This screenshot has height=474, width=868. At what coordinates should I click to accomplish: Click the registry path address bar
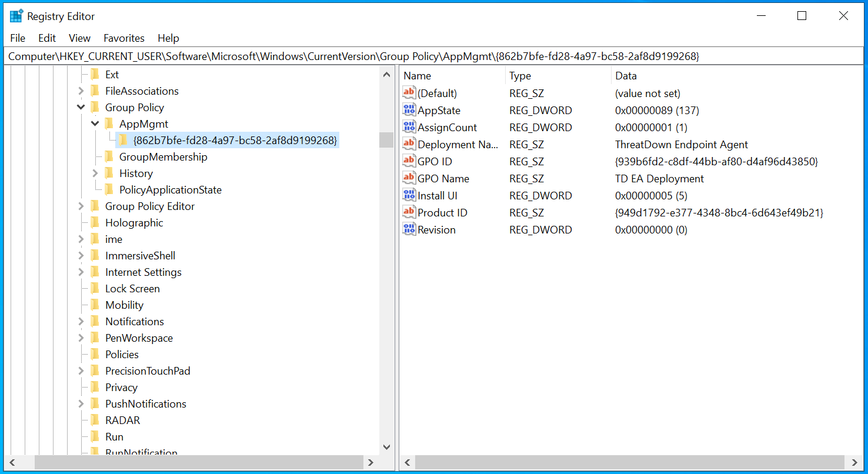(434, 56)
